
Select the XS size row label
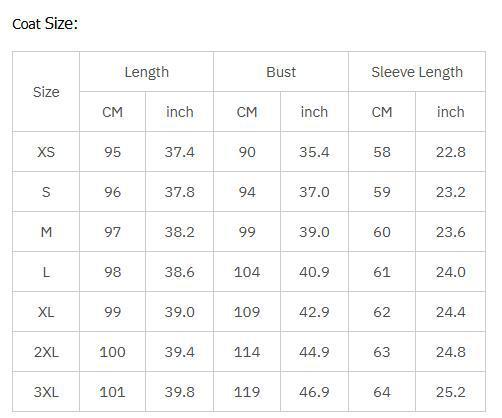point(46,152)
